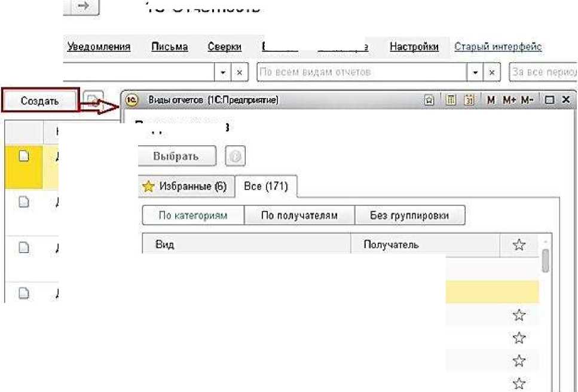This screenshot has width=578, height=392.
Task: Click the M- memory button
Action: pyautogui.click(x=527, y=100)
